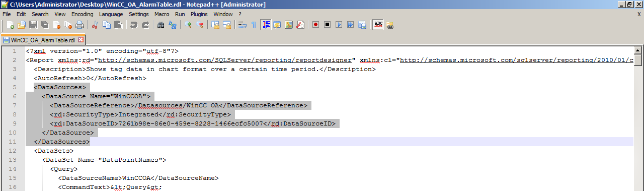Click the Play macro icon
This screenshot has width=644, height=191.
tap(339, 25)
